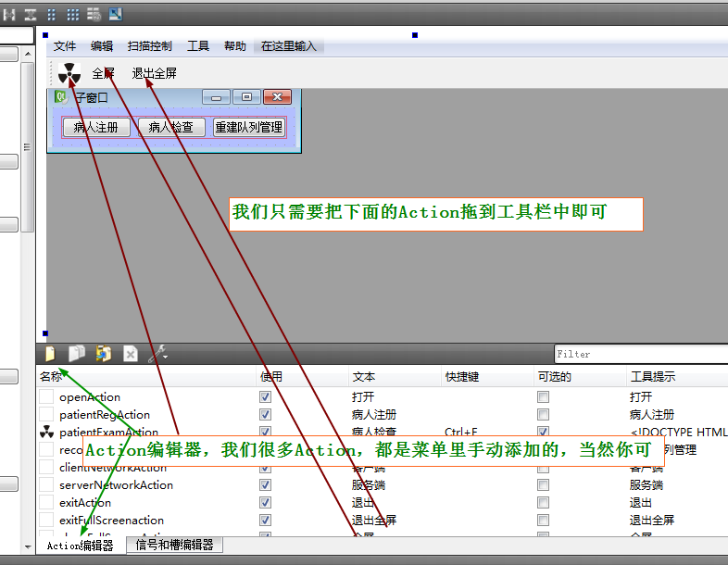Toggle the 可选的 checkbox for openAction
Image resolution: width=728 pixels, height=565 pixels.
pyautogui.click(x=543, y=397)
